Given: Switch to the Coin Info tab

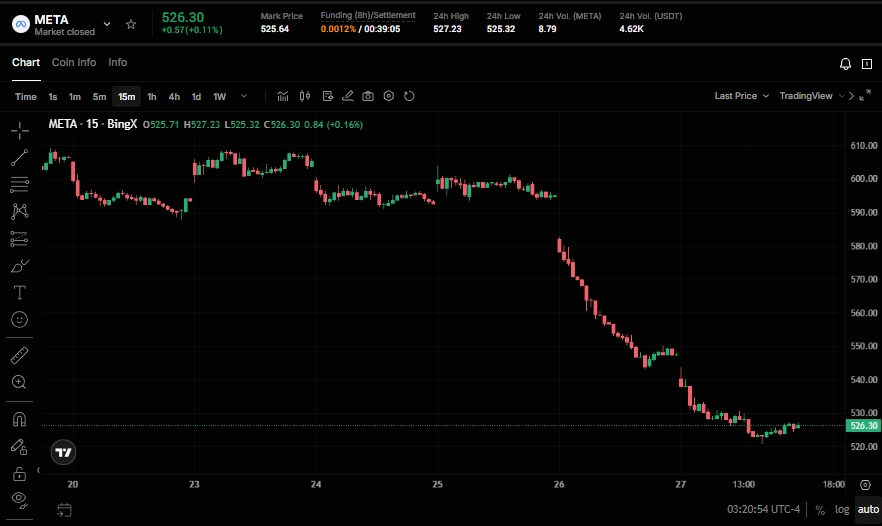Looking at the screenshot, I should click(x=74, y=62).
